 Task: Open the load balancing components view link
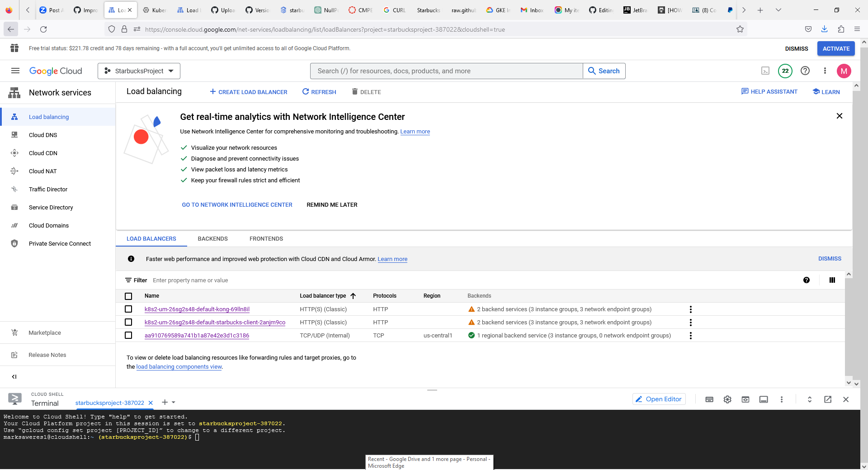click(x=179, y=367)
